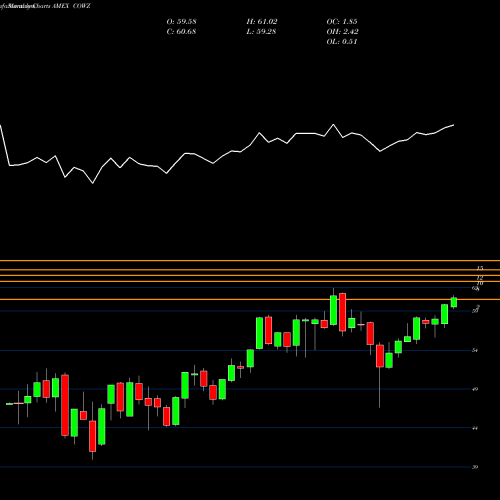Click the 12 level label

click(480, 278)
